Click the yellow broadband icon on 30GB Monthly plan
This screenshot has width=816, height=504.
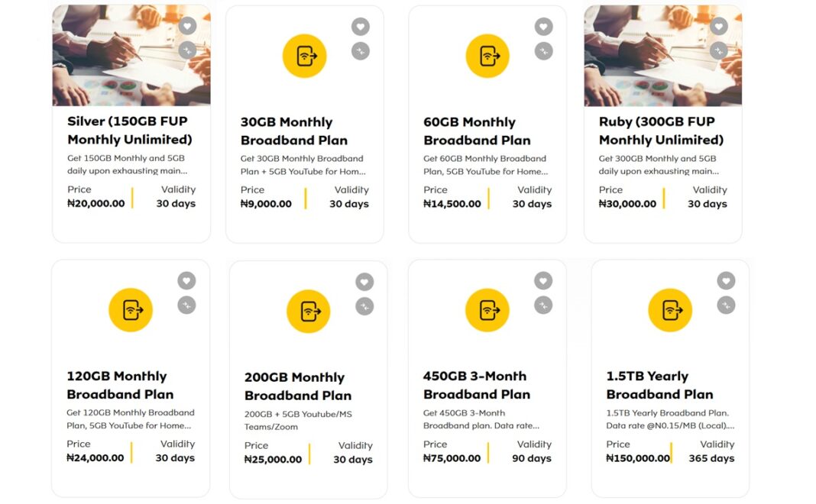[304, 55]
